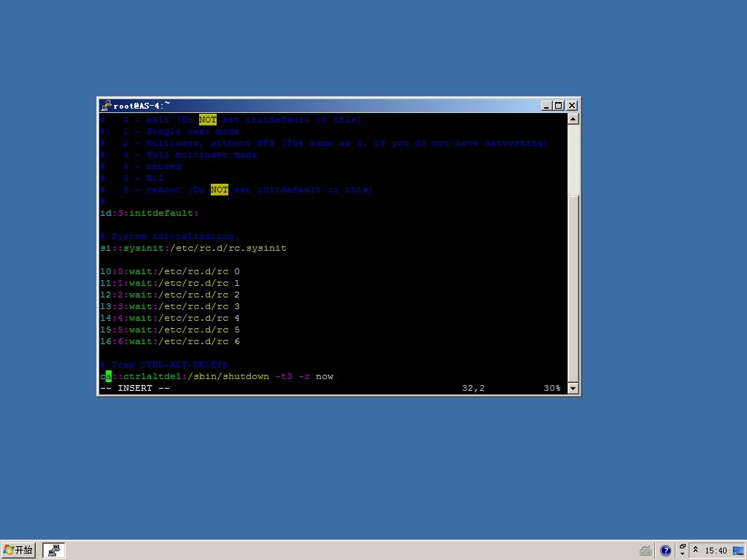Click the scrollbar track below the thumb
747x560 pixels.
[x=573, y=292]
